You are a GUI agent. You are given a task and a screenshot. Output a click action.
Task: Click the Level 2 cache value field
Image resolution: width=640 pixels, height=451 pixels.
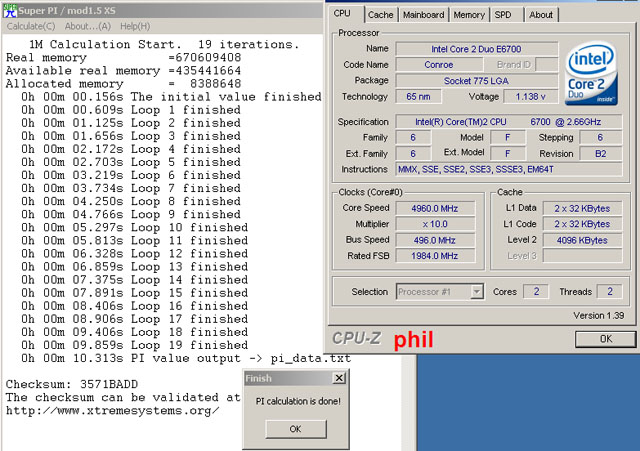pyautogui.click(x=580, y=240)
